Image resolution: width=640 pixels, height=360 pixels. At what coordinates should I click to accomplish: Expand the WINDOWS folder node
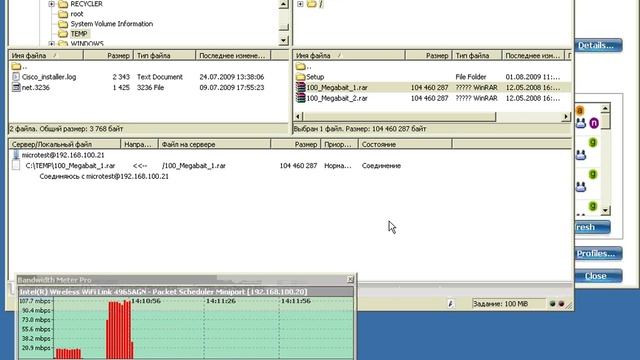[x=51, y=43]
